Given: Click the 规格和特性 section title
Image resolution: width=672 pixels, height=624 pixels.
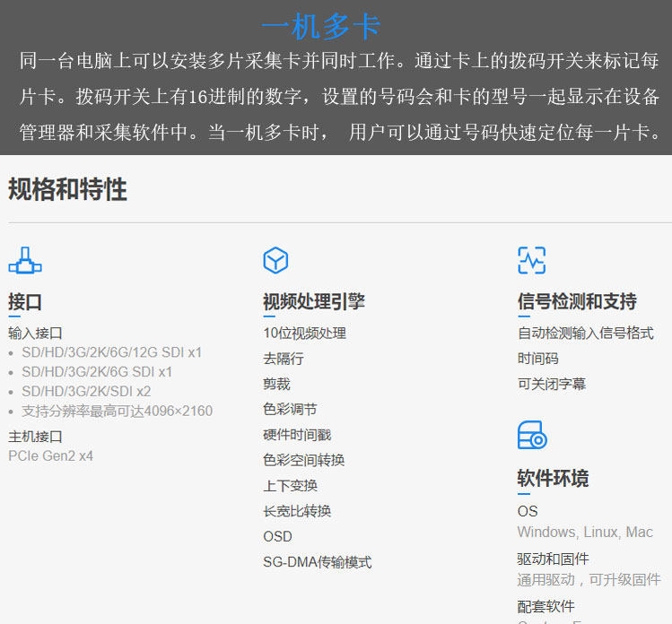Looking at the screenshot, I should click(x=67, y=189).
